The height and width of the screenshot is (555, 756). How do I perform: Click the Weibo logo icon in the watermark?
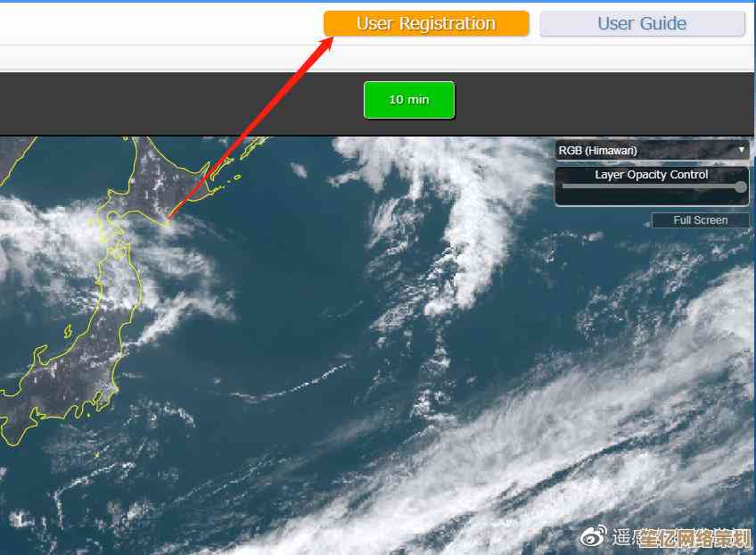point(594,535)
